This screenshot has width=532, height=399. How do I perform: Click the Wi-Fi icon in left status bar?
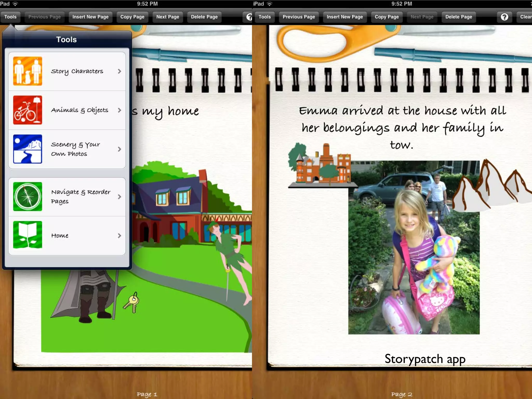[15, 4]
